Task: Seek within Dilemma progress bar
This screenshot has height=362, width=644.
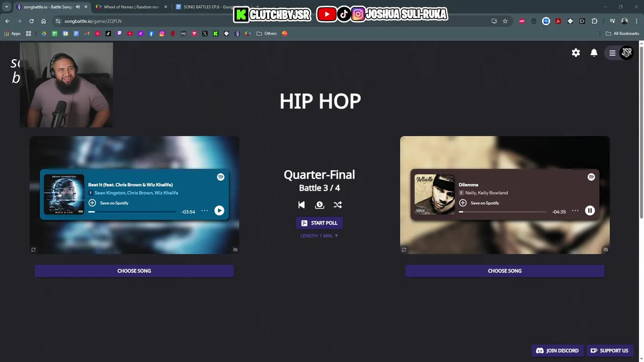Action: (503, 212)
